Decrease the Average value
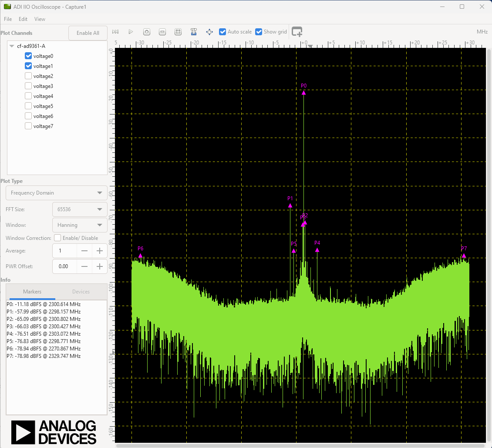The width and height of the screenshot is (492, 448). coord(84,251)
